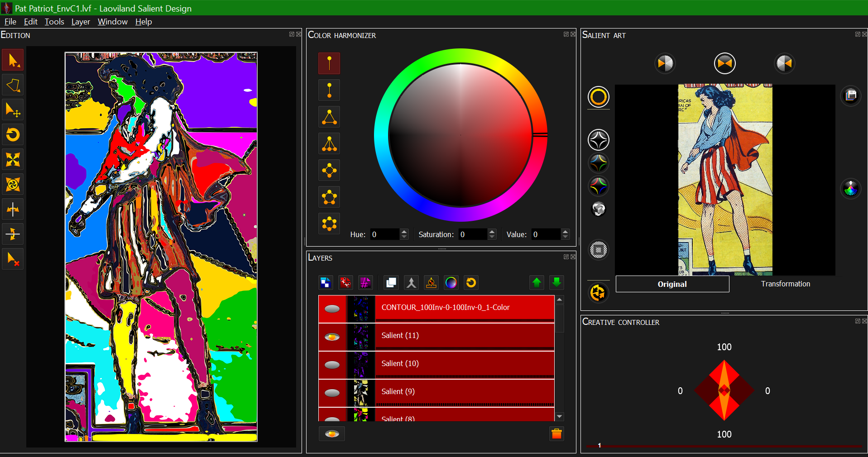Image resolution: width=868 pixels, height=457 pixels.
Task: Select the Salient (10) layer row
Action: [x=436, y=365]
